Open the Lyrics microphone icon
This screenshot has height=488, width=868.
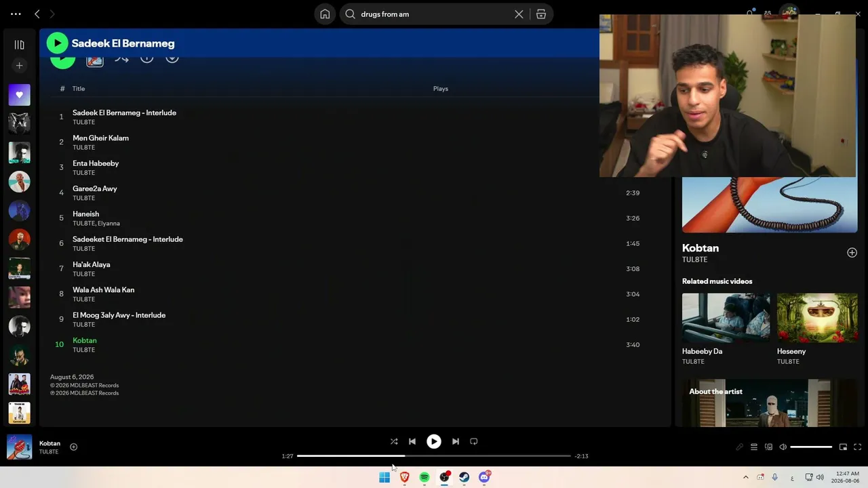pos(739,447)
